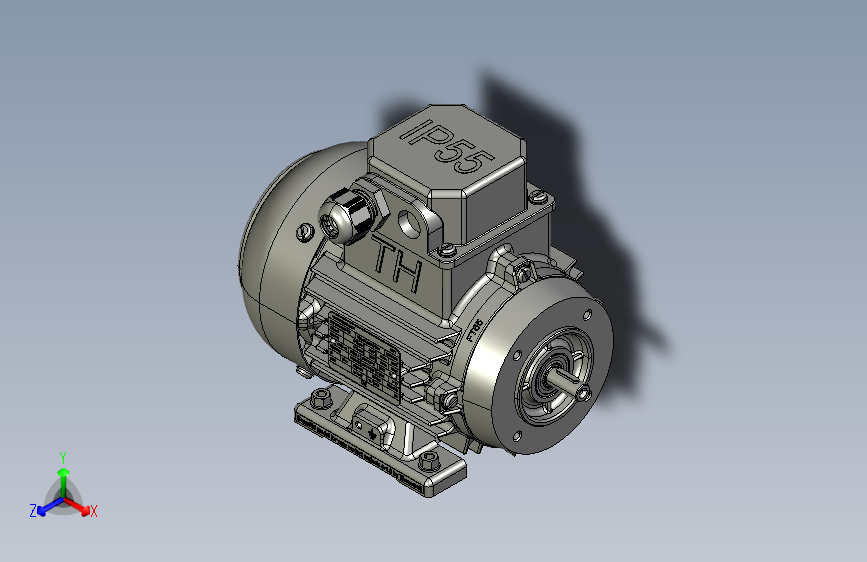Pick the front hex bolt on the mounting foot
This screenshot has width=867, height=562.
point(429,460)
